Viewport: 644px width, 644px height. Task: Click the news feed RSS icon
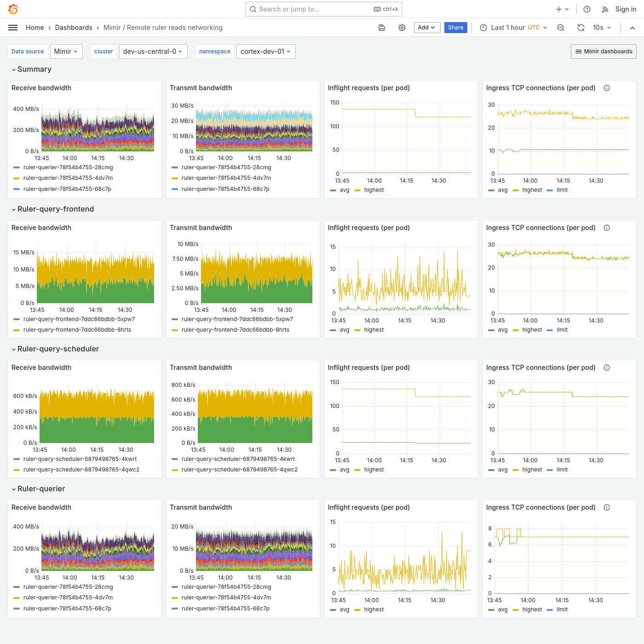pyautogui.click(x=604, y=9)
